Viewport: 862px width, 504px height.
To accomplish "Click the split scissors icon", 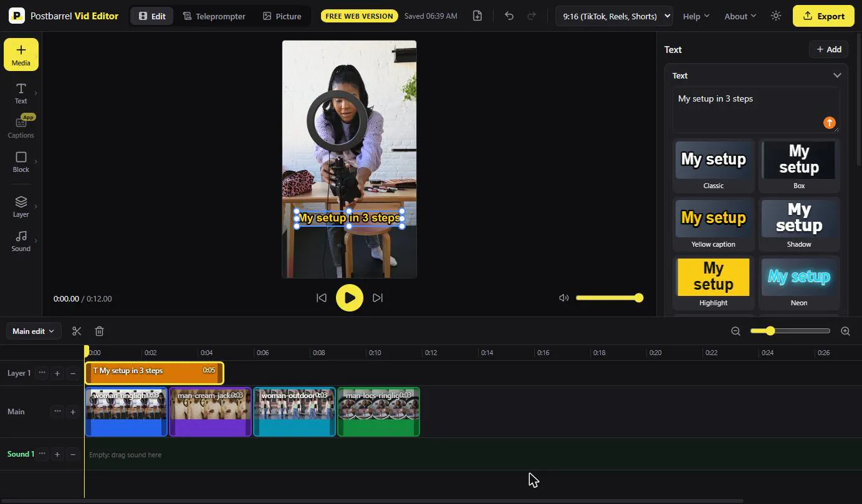I will [77, 331].
